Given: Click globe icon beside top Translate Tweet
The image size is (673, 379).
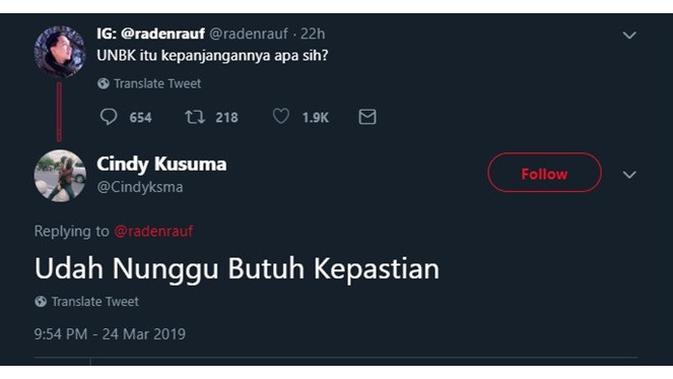Looking at the screenshot, I should 103,83.
